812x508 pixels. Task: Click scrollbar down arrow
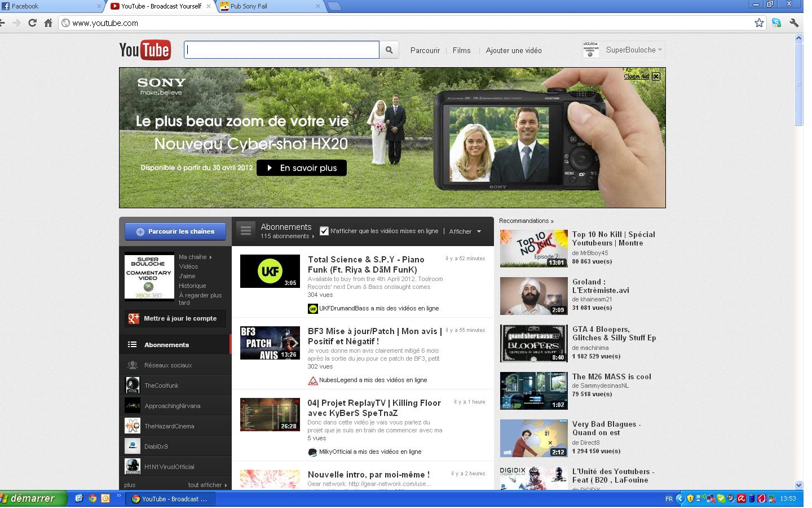point(798,485)
